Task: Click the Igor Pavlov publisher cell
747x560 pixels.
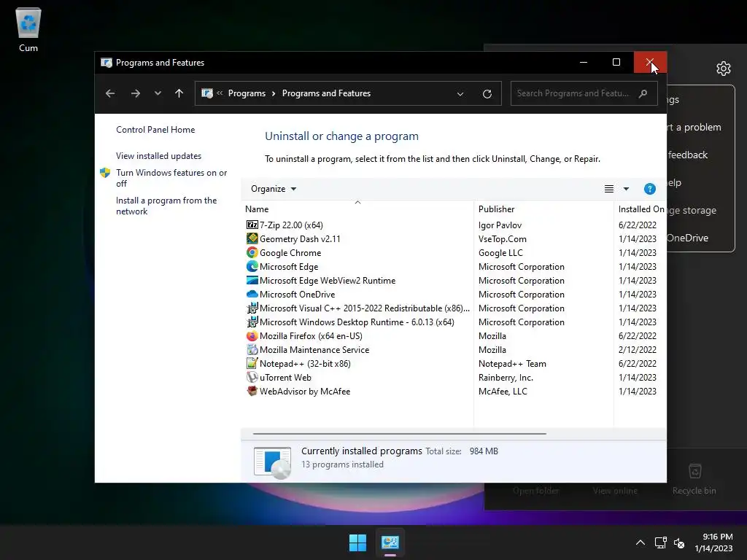Action: 500,225
